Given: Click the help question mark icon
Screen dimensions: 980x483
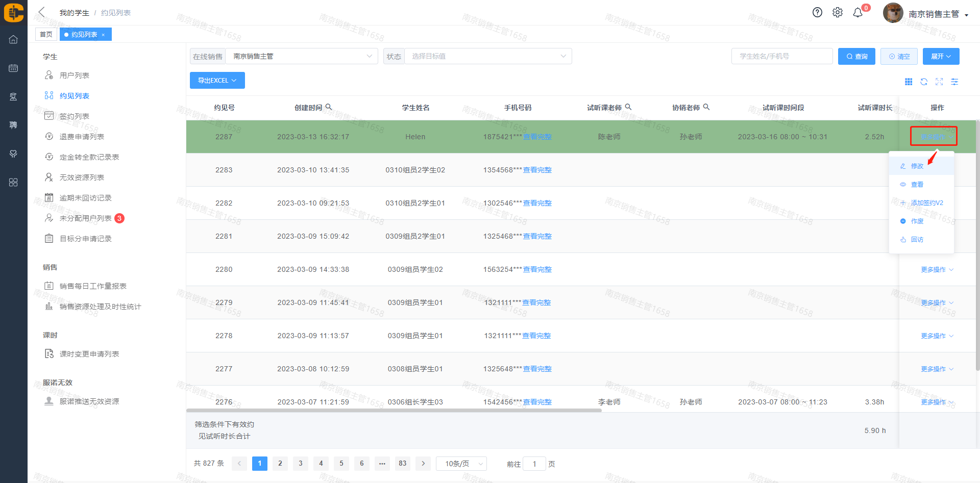Looking at the screenshot, I should pos(817,12).
